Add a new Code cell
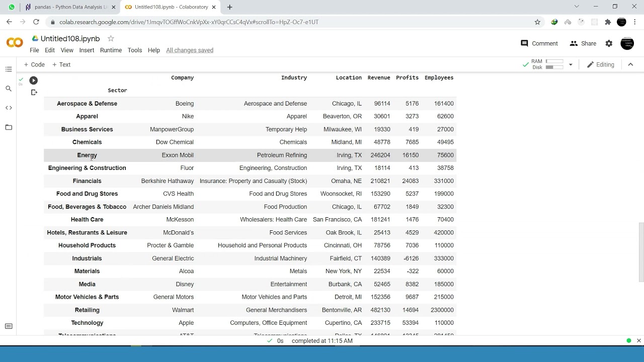This screenshot has height=362, width=644. coord(34,64)
